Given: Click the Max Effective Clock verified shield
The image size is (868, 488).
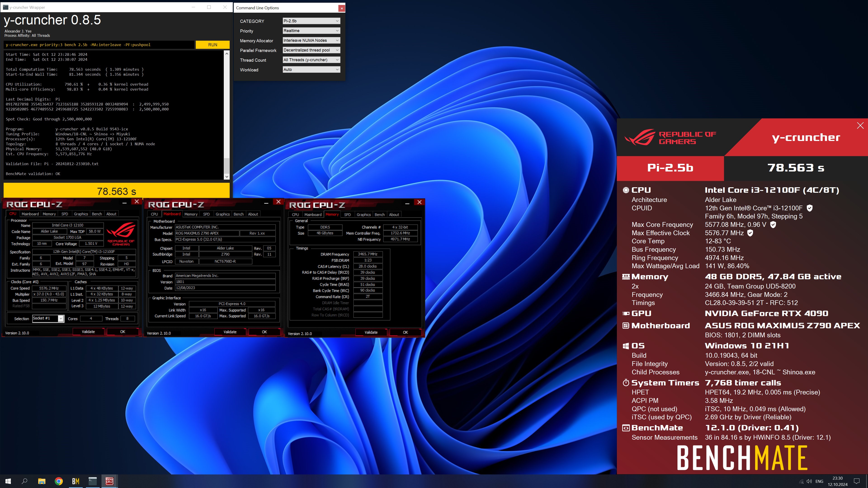Looking at the screenshot, I should 750,233.
